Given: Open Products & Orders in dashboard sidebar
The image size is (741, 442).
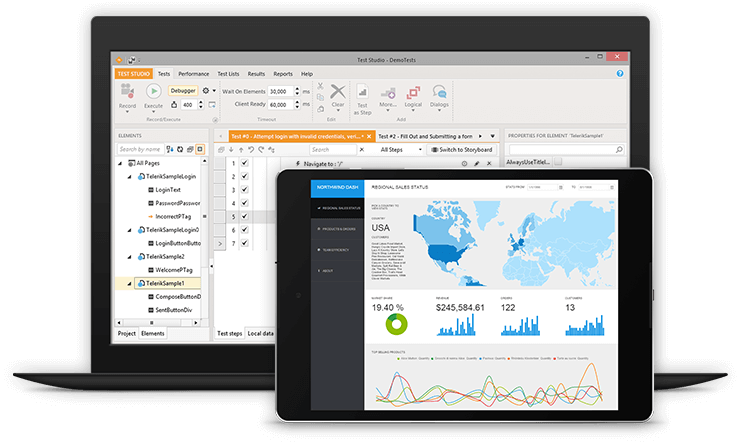Looking at the screenshot, I should pos(337,229).
